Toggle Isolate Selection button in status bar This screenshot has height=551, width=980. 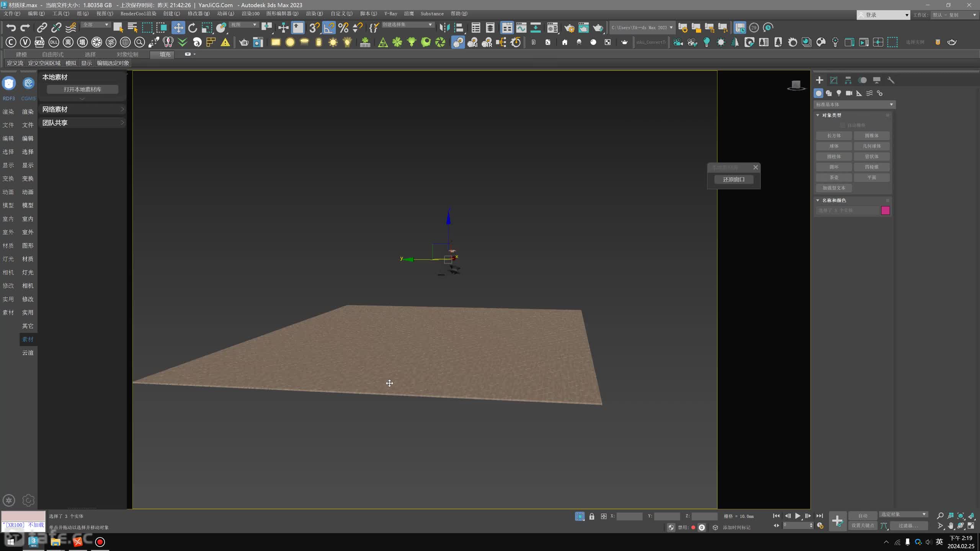(580, 516)
